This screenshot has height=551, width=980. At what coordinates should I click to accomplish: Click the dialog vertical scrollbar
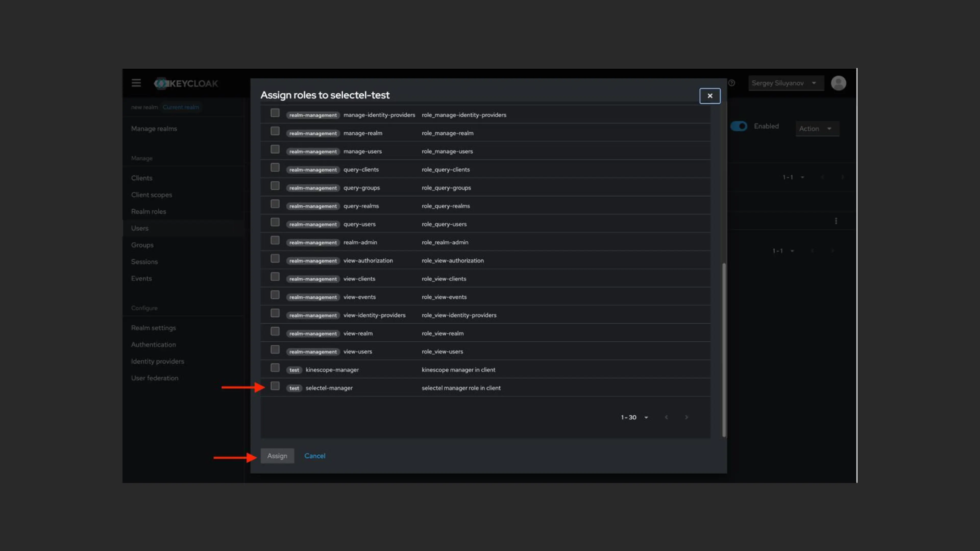tap(724, 350)
